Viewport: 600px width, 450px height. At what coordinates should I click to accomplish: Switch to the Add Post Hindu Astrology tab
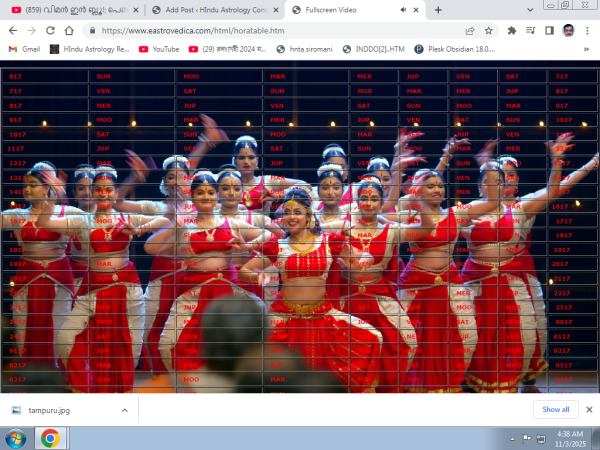point(209,9)
